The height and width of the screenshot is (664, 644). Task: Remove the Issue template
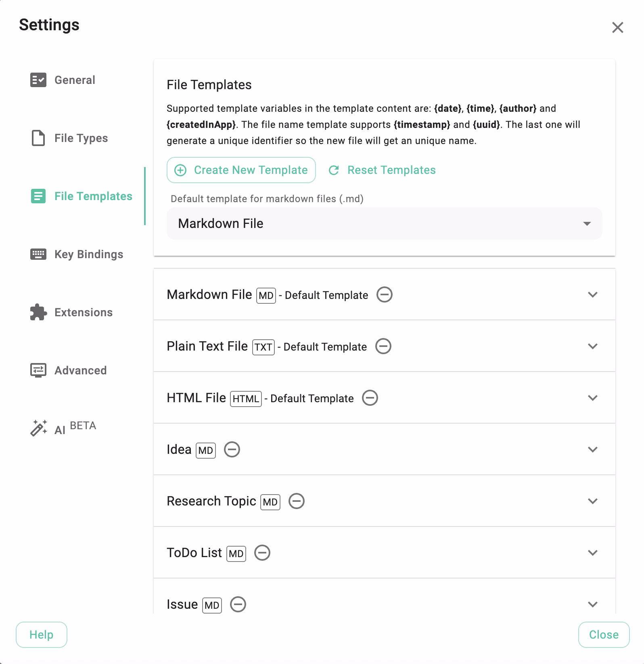238,605
